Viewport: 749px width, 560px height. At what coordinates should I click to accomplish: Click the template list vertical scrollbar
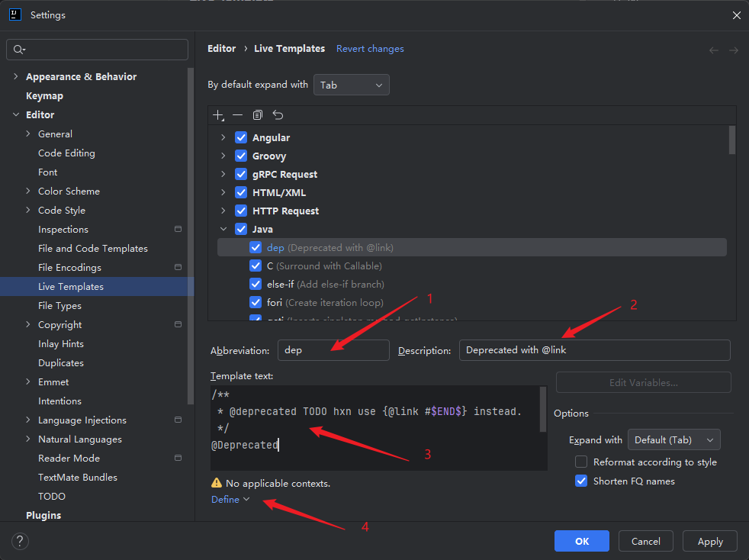pyautogui.click(x=731, y=140)
